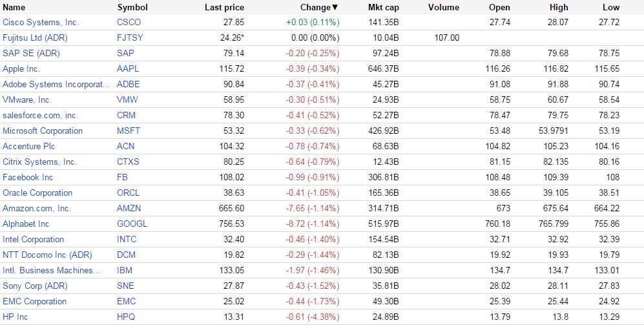644x325 pixels.
Task: Open Fujitsu Ltd (ADR) link
Action: coord(35,37)
